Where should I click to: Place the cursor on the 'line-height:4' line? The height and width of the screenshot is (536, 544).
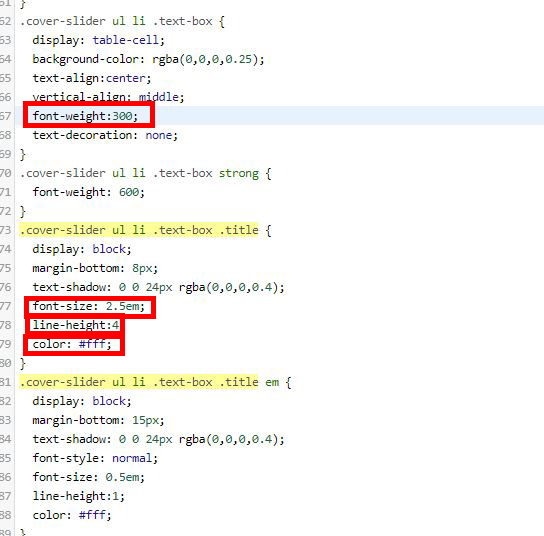(76, 325)
